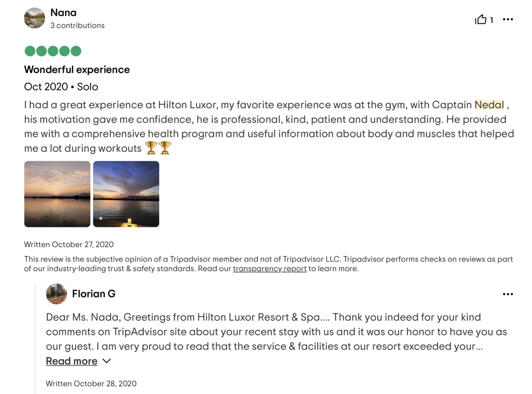
Task: Click the 3 contributions text
Action: tap(77, 25)
